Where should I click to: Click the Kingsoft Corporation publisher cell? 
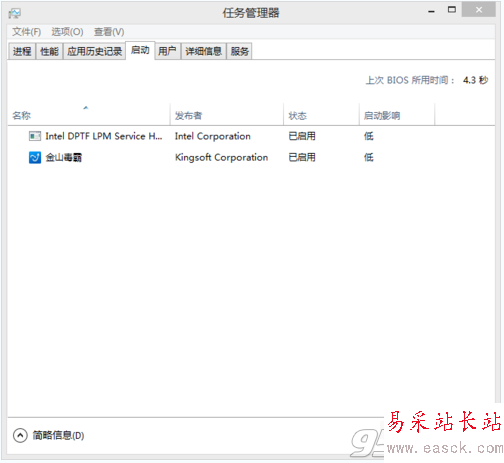(221, 157)
